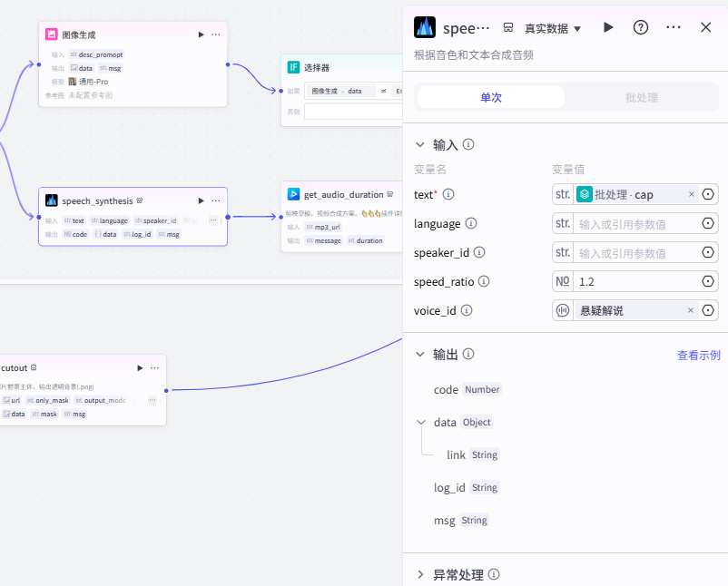Click the duration output tag
Viewport: 728px width, 586px height.
366,240
